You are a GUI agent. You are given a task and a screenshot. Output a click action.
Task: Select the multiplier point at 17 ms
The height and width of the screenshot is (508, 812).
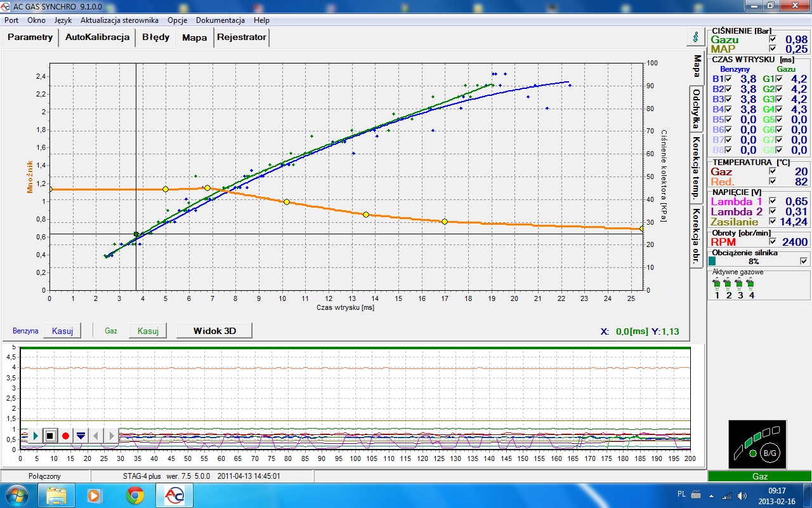(x=445, y=222)
